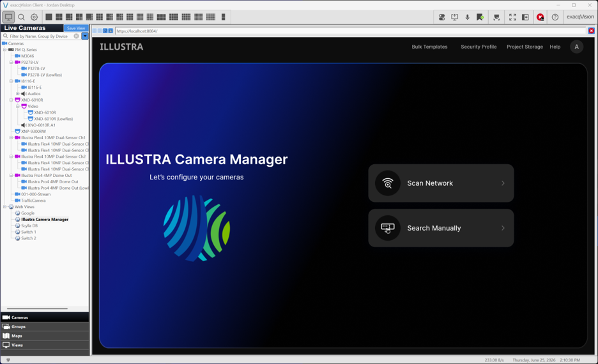The width and height of the screenshot is (598, 364).
Task: Select the 2x2 grid layout icon
Action: [x=59, y=17]
